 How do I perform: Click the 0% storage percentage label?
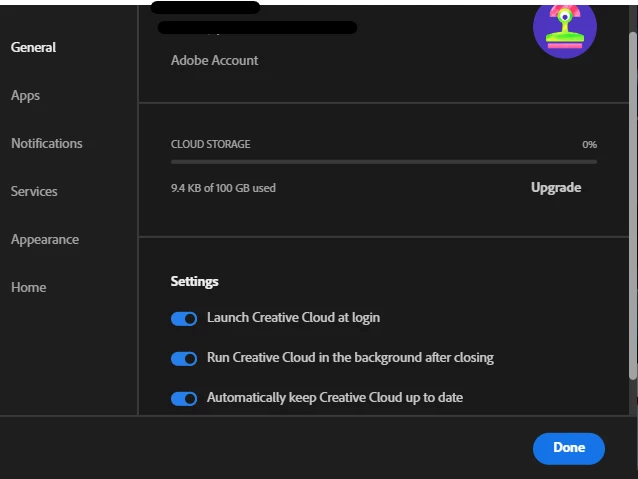coord(589,144)
